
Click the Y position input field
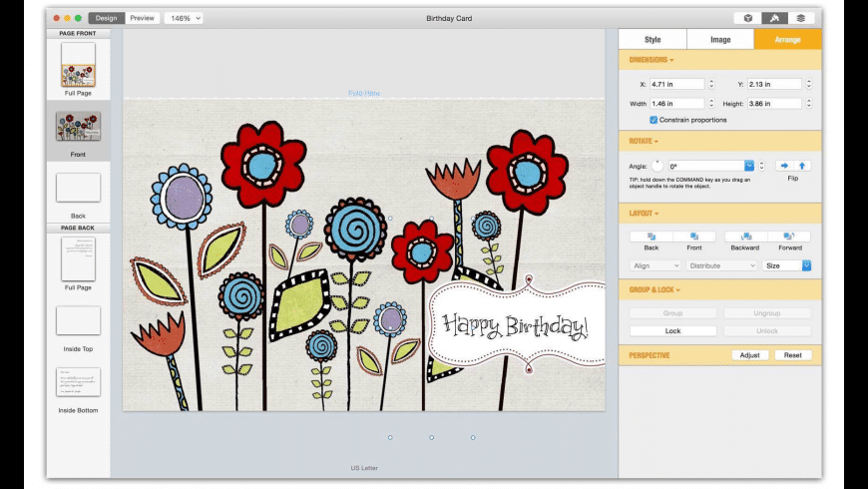click(774, 84)
